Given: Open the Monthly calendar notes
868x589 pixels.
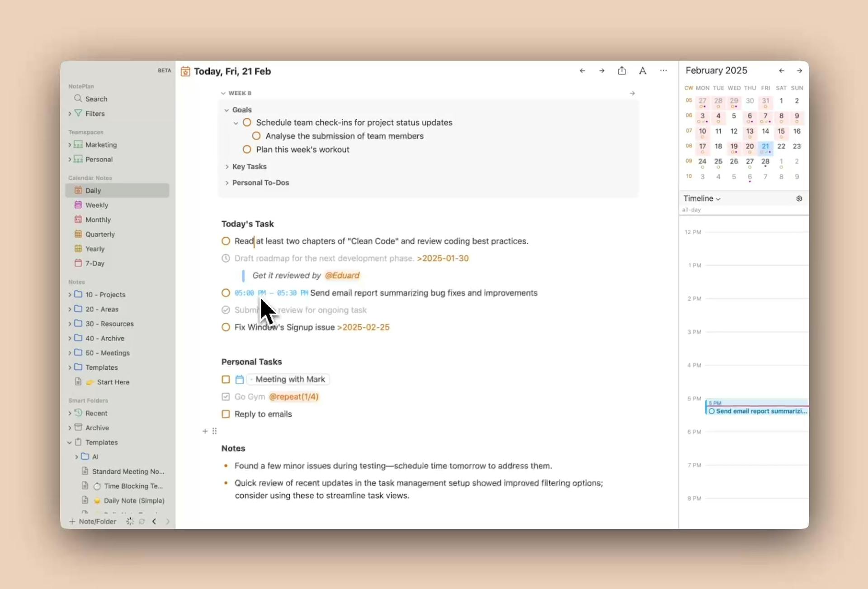Looking at the screenshot, I should 98,220.
